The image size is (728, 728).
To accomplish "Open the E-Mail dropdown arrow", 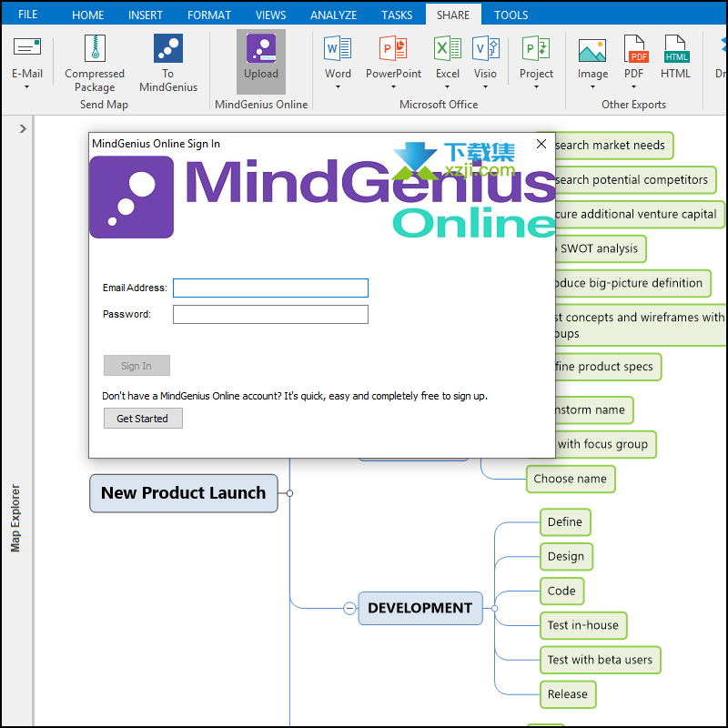I will point(27,86).
